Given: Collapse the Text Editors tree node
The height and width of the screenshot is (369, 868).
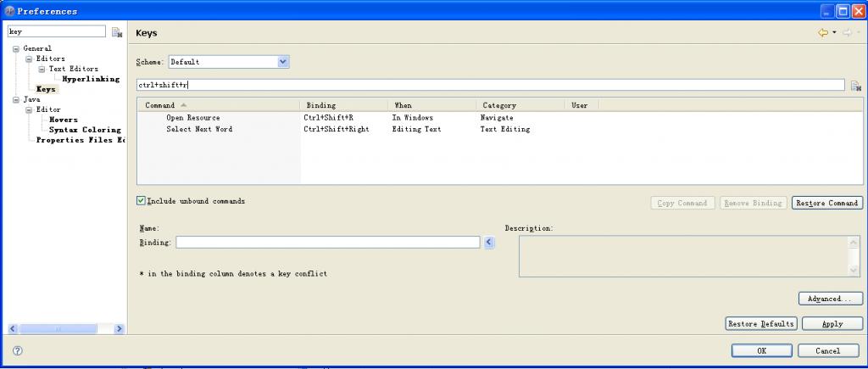Looking at the screenshot, I should pos(42,70).
